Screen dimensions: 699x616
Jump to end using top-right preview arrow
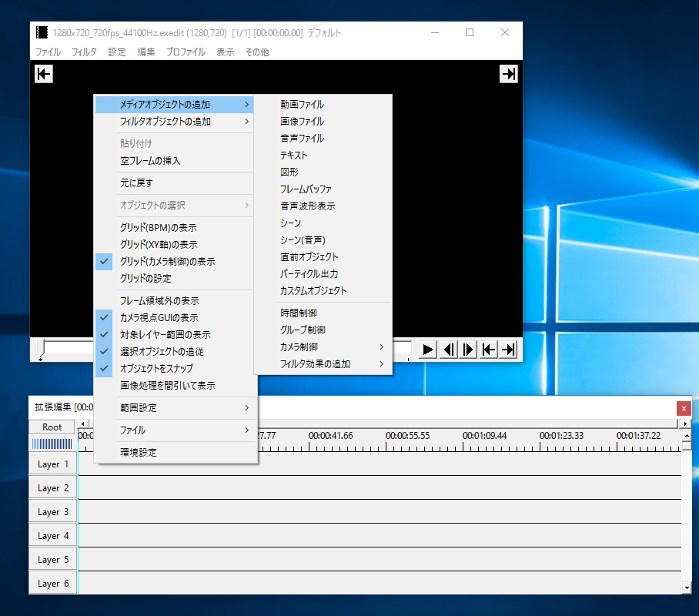pos(509,74)
